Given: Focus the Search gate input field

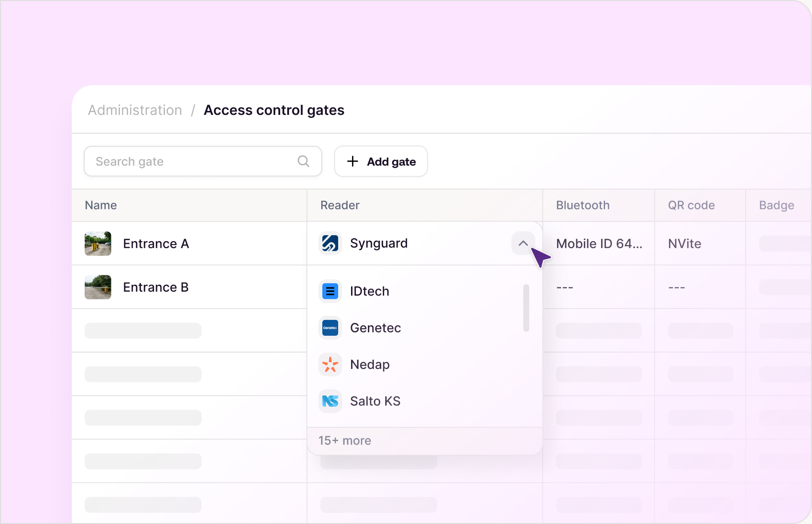Looking at the screenshot, I should 203,161.
